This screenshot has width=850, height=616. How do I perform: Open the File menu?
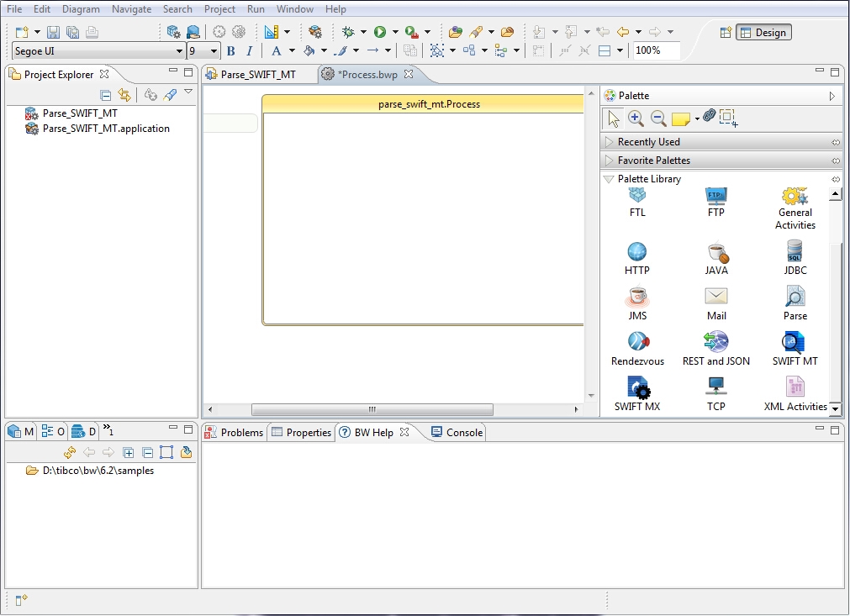(14, 9)
